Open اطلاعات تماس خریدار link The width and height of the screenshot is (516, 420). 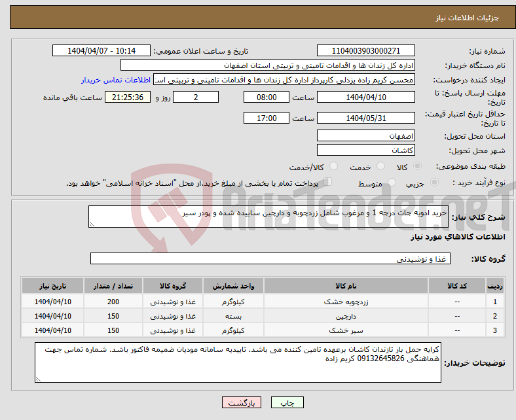point(116,80)
